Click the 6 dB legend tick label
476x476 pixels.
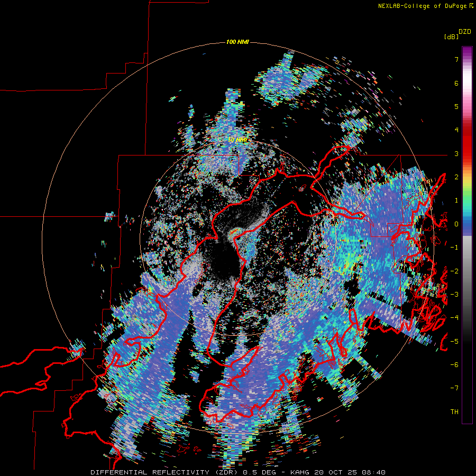(456, 83)
